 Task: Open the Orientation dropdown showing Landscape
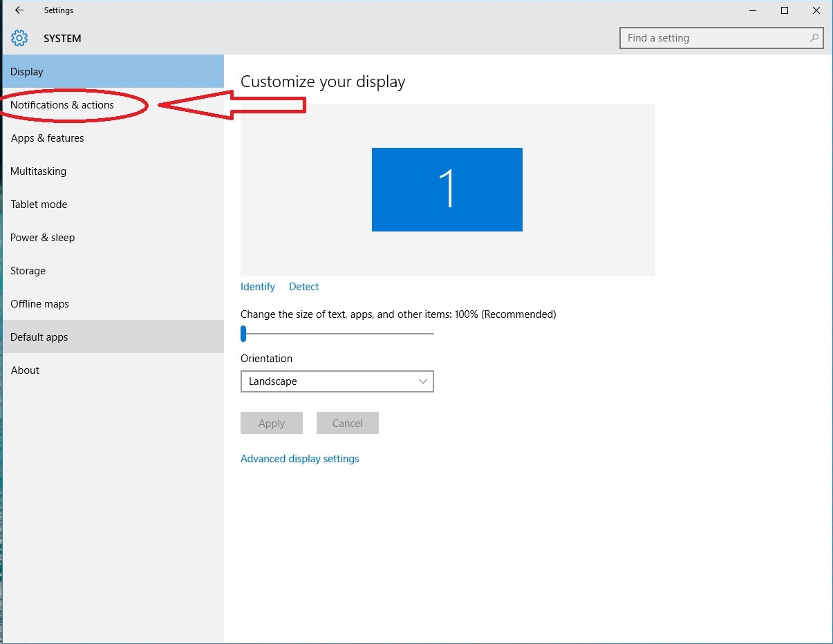point(337,381)
